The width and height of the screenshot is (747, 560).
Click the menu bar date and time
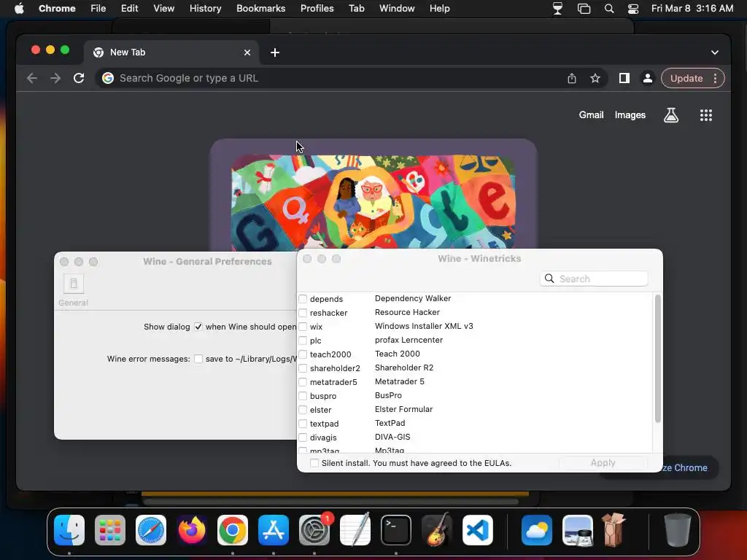point(692,9)
